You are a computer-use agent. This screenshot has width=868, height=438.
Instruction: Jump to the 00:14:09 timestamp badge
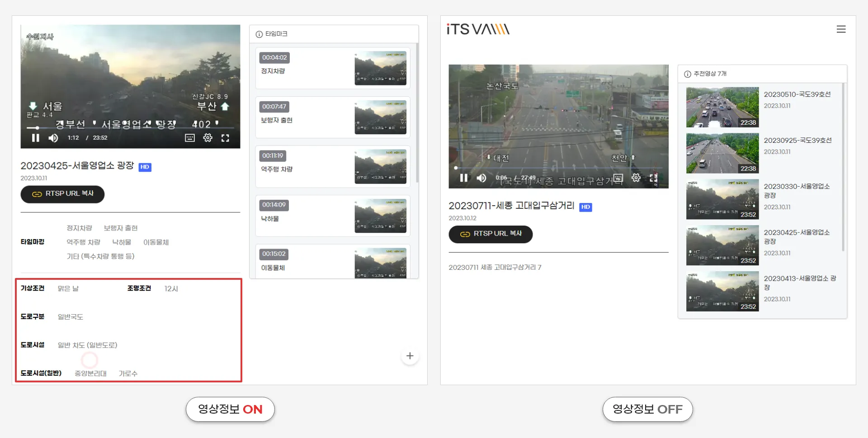click(x=274, y=205)
